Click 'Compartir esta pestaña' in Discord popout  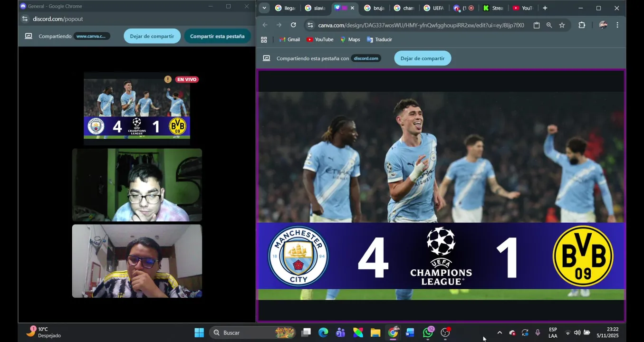pos(217,36)
